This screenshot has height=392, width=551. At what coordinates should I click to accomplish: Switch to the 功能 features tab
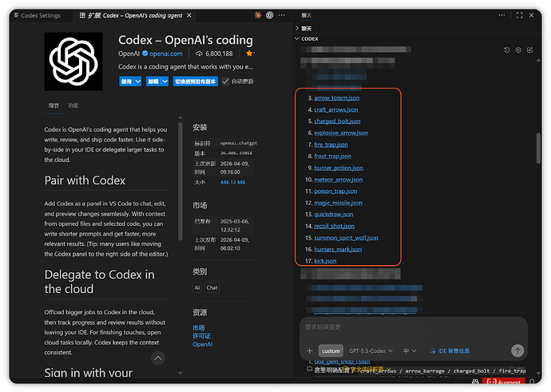73,105
